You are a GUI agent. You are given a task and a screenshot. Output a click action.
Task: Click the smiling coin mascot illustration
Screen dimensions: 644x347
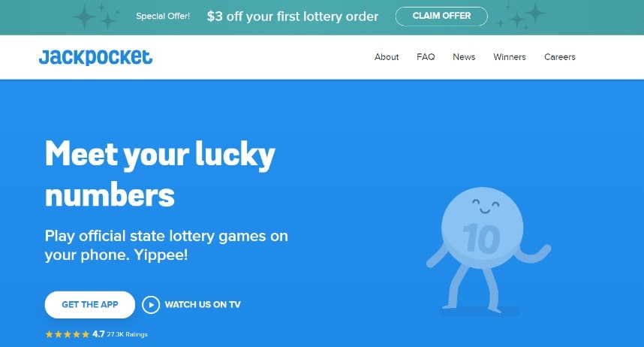pos(489,250)
